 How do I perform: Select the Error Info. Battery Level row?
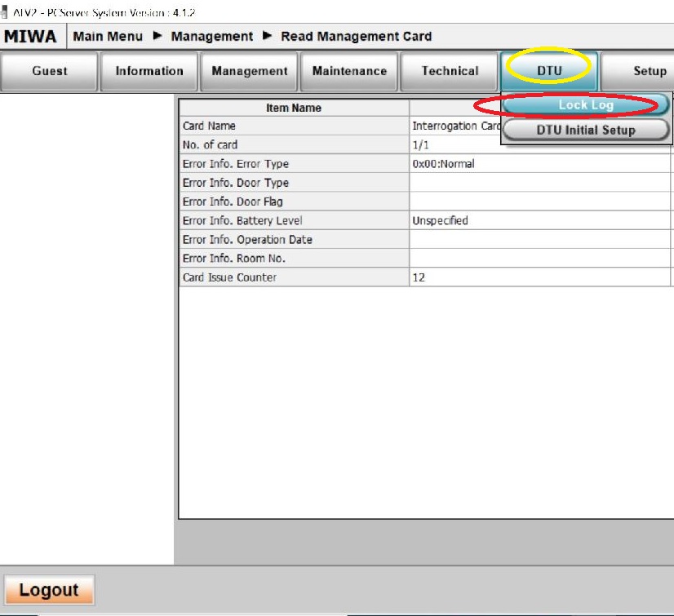(x=294, y=221)
